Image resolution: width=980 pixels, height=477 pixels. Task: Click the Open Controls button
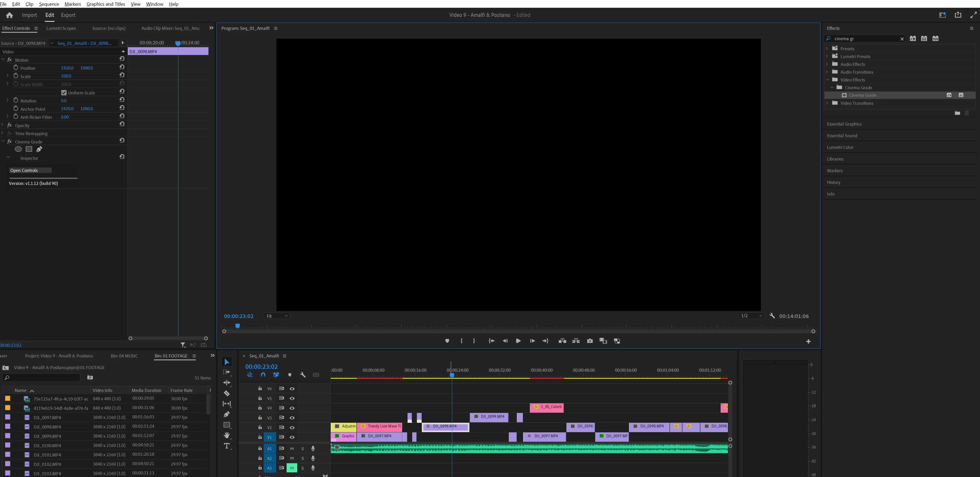(30, 170)
